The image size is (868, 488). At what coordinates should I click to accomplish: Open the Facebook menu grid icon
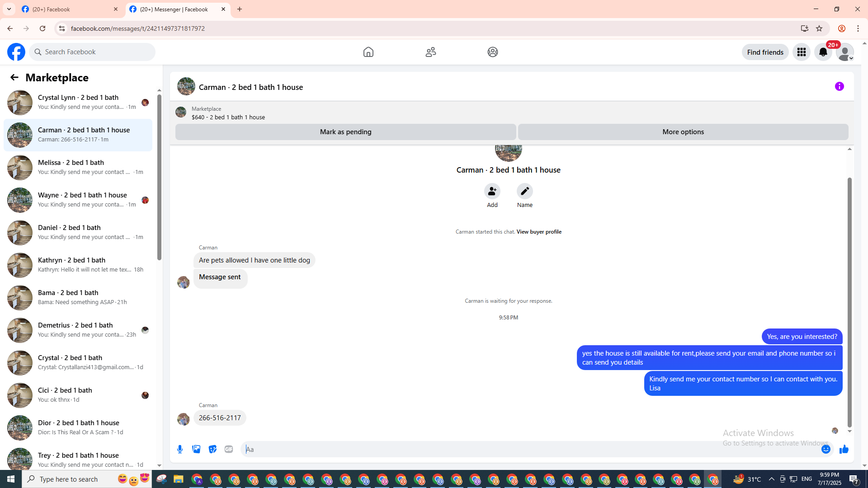point(802,52)
